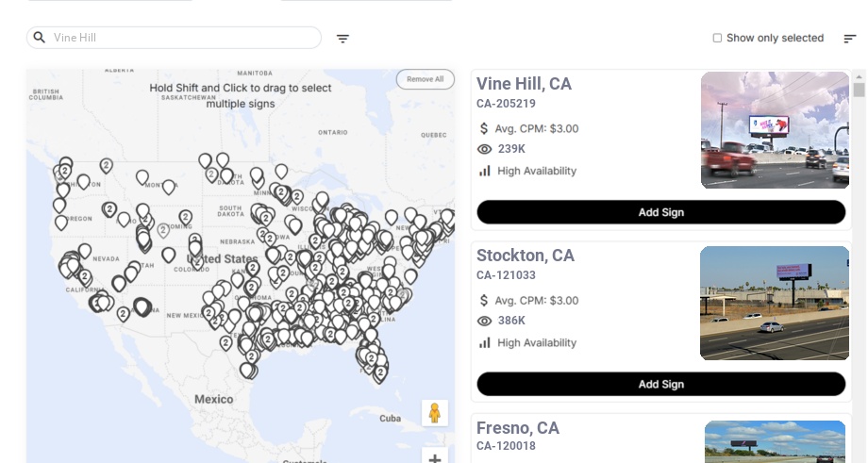This screenshot has height=463, width=868.
Task: Open the Vine Hill billboard photo
Action: (775, 130)
